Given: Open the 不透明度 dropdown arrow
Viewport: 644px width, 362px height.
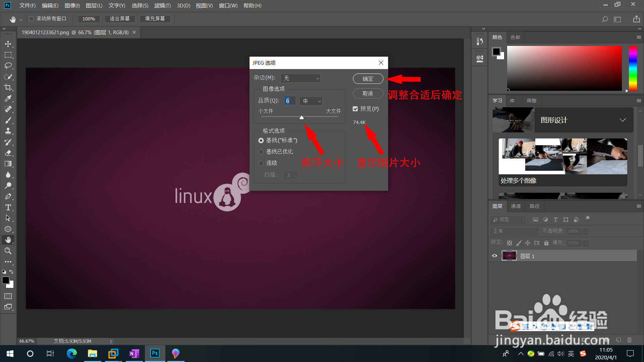Looking at the screenshot, I should (x=586, y=231).
